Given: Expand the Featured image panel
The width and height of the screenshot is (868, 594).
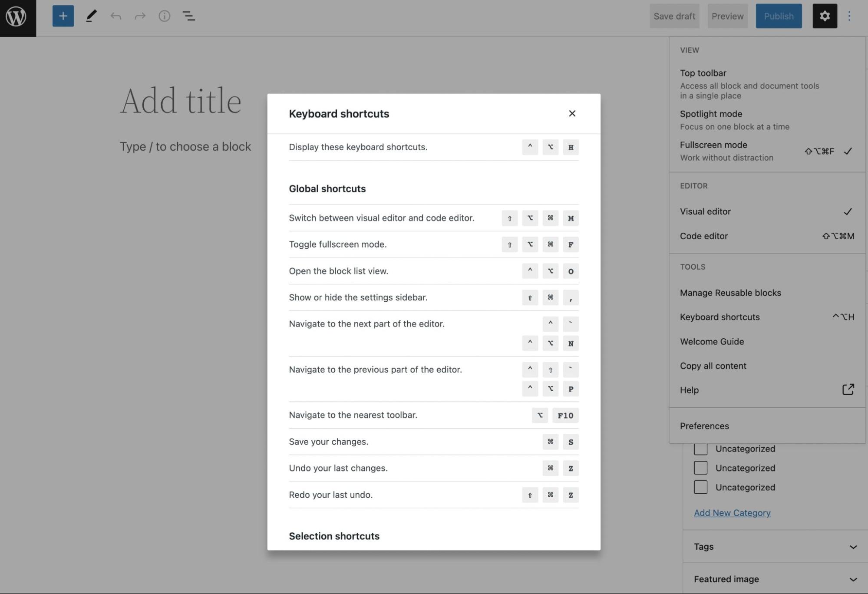Looking at the screenshot, I should click(x=775, y=579).
